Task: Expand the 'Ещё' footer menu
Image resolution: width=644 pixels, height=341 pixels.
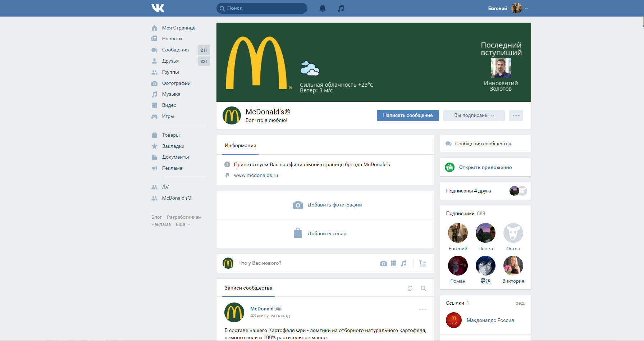Action: (x=183, y=224)
